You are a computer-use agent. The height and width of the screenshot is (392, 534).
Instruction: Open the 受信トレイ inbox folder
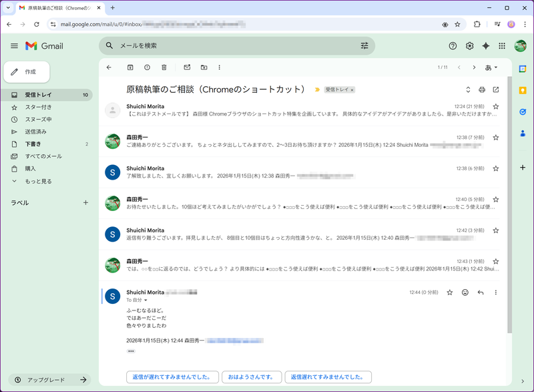47,95
